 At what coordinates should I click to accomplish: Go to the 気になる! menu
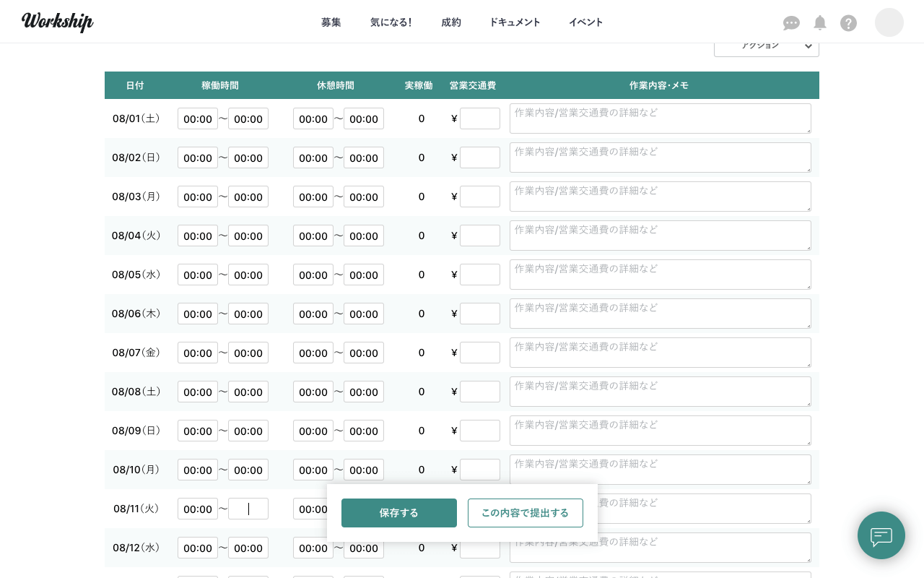pos(391,22)
